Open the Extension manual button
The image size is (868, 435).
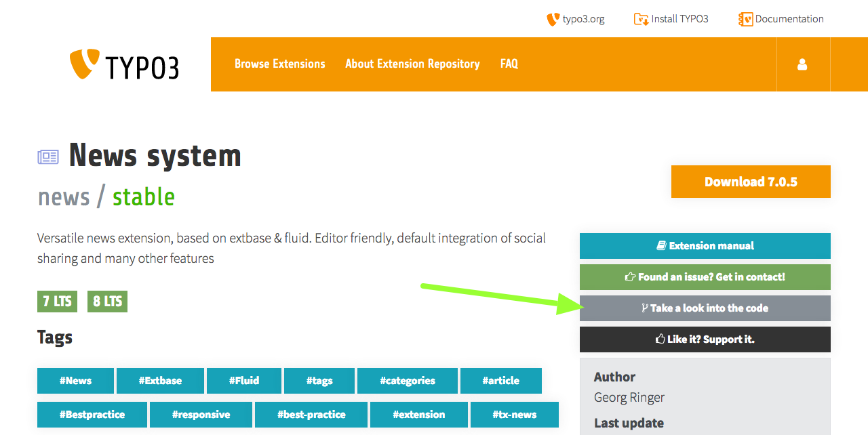pyautogui.click(x=705, y=246)
